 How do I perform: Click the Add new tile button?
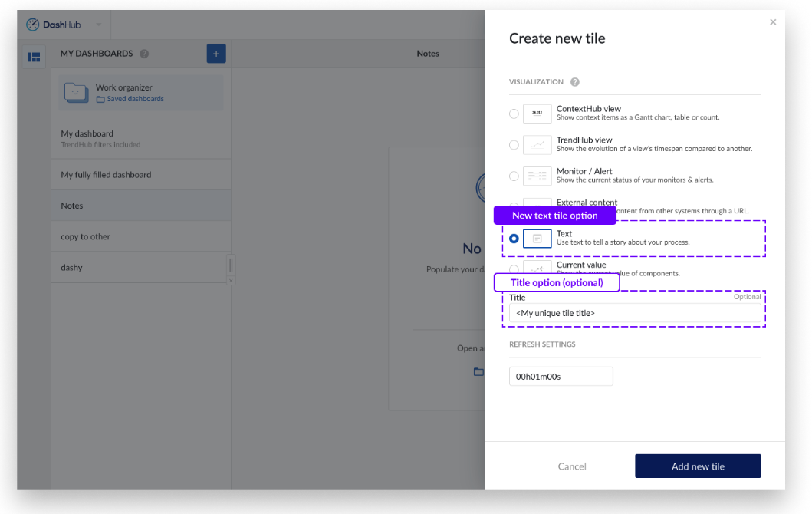click(698, 466)
